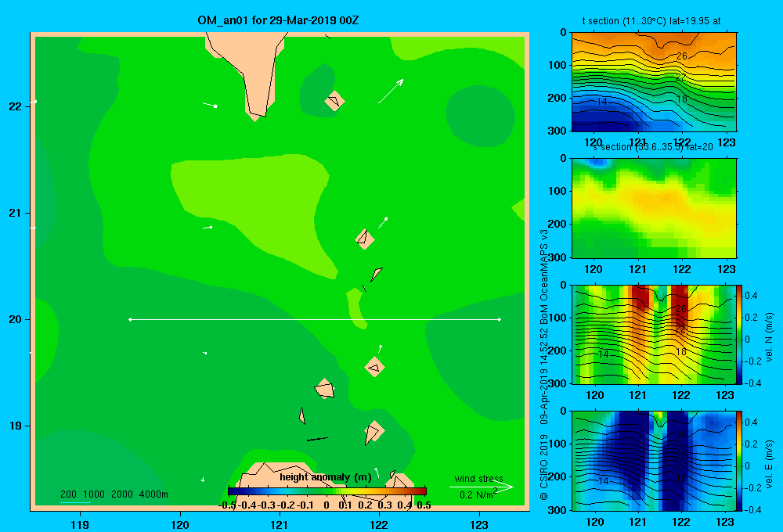Click the 'height anomaly (m)' label
Image resolution: width=783 pixels, height=532 pixels.
326,477
